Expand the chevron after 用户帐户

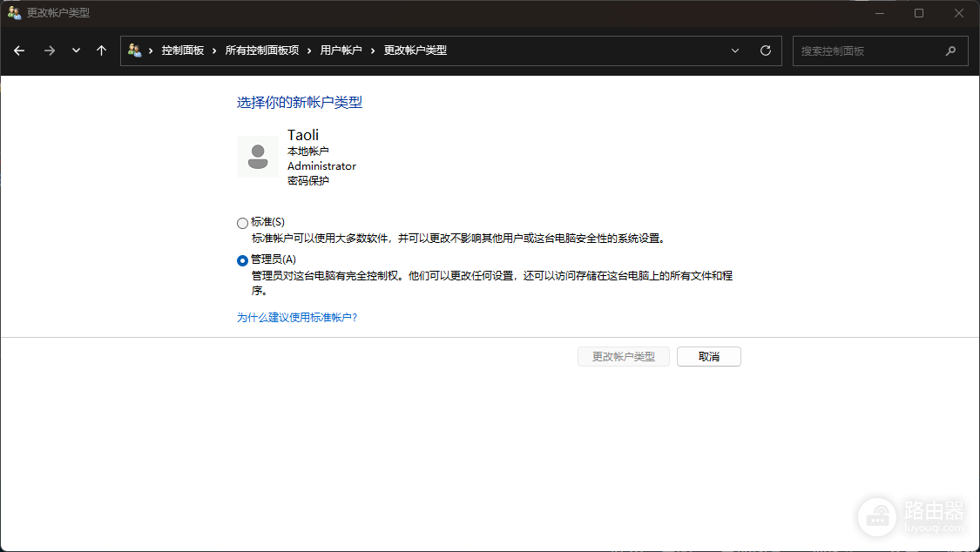373,50
